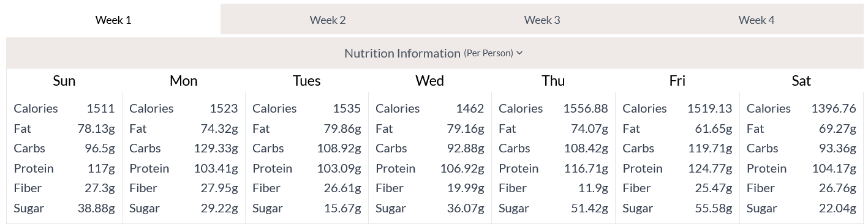The image size is (868, 224).
Task: Select the Mon column heading
Action: coord(183,81)
